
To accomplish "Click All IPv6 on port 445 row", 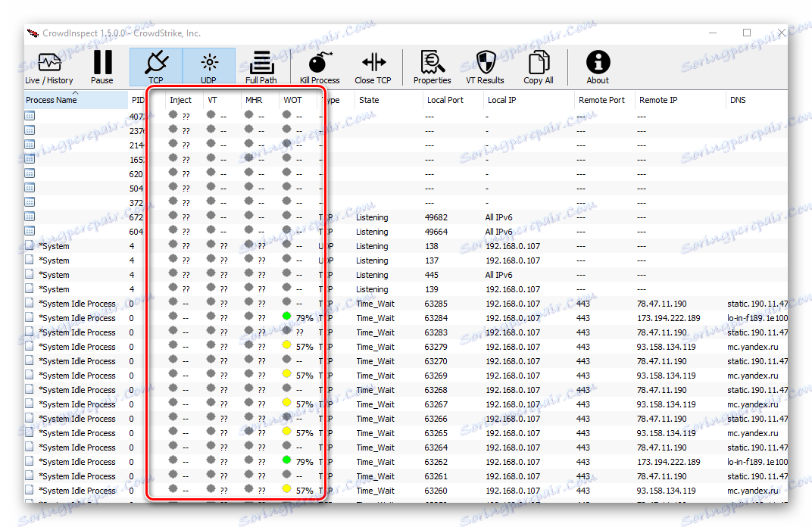I will click(x=498, y=275).
